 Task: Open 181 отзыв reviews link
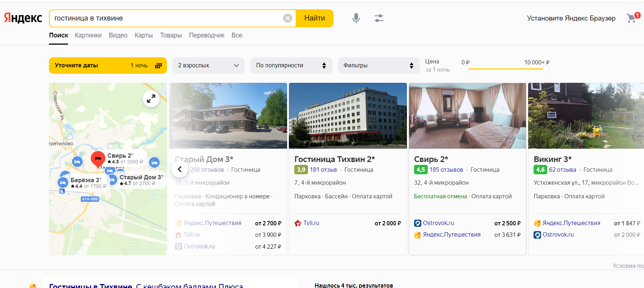[323, 170]
